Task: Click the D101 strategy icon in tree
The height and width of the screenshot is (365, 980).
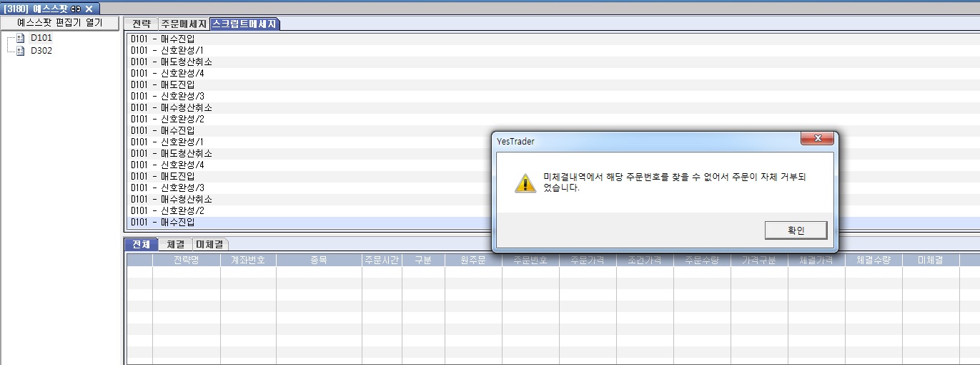Action: (x=20, y=38)
